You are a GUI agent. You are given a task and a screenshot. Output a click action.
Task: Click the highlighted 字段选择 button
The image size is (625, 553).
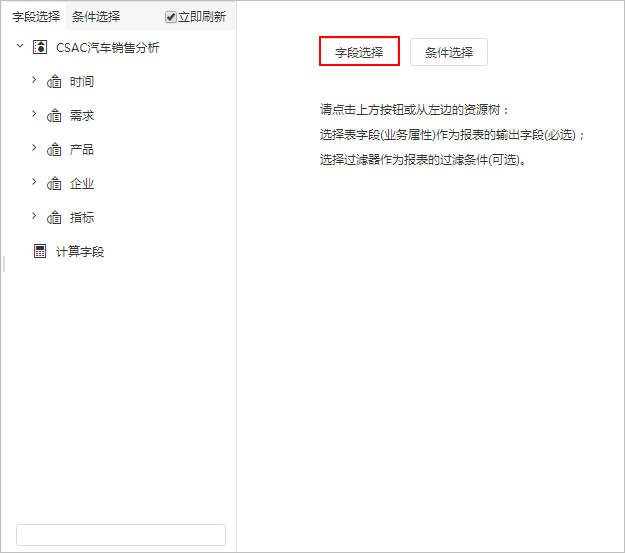point(359,51)
